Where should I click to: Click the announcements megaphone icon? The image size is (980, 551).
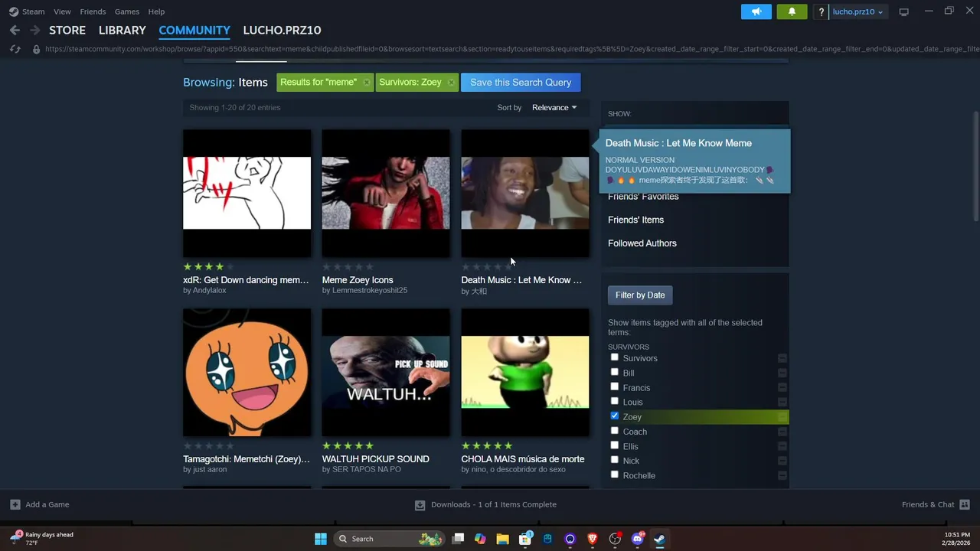click(x=756, y=11)
